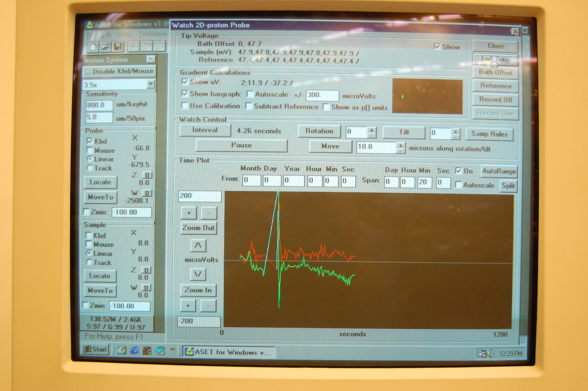This screenshot has height=391, width=588.
Task: Enable the Subtract Reference checkbox
Action: pyautogui.click(x=248, y=106)
